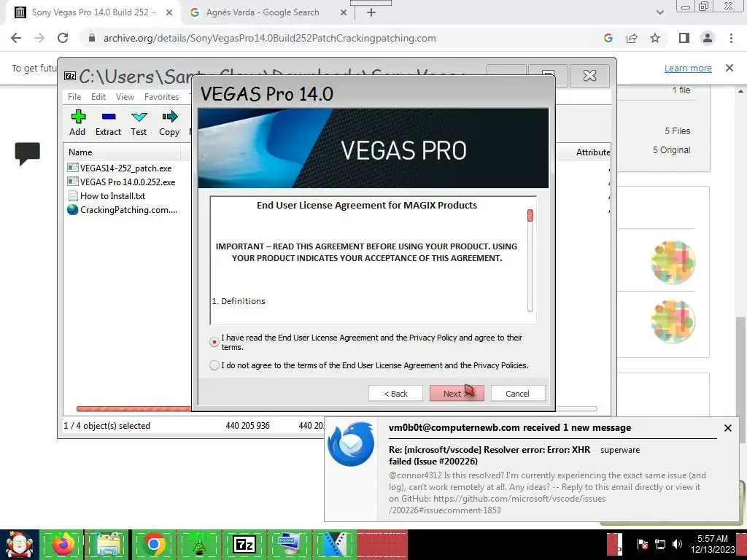Click the Attributes column header in 7-Zip

pos(592,152)
